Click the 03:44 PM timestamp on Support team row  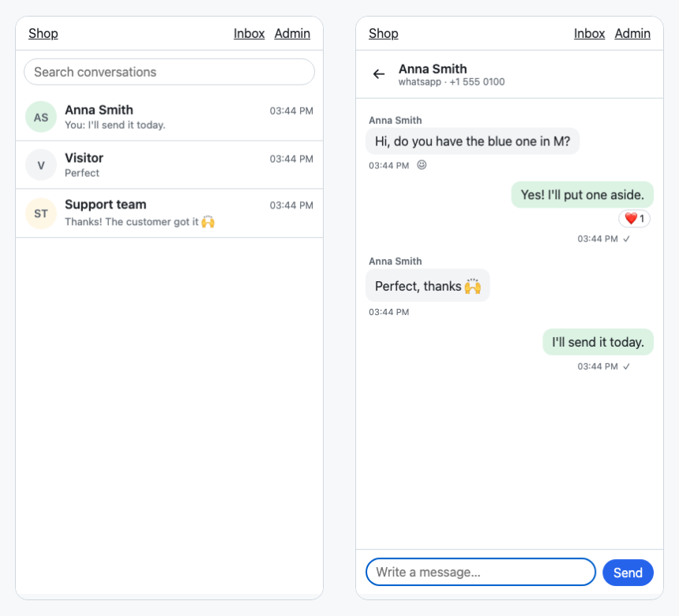[291, 205]
